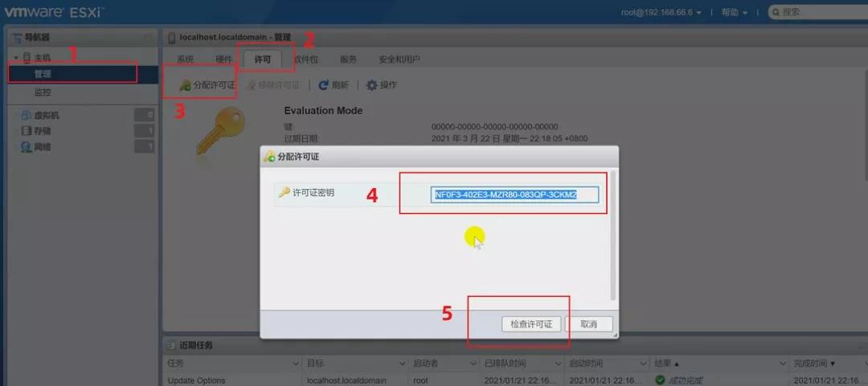868x386 pixels.
Task: Click the 近期任务 panel title
Action: pos(196,345)
